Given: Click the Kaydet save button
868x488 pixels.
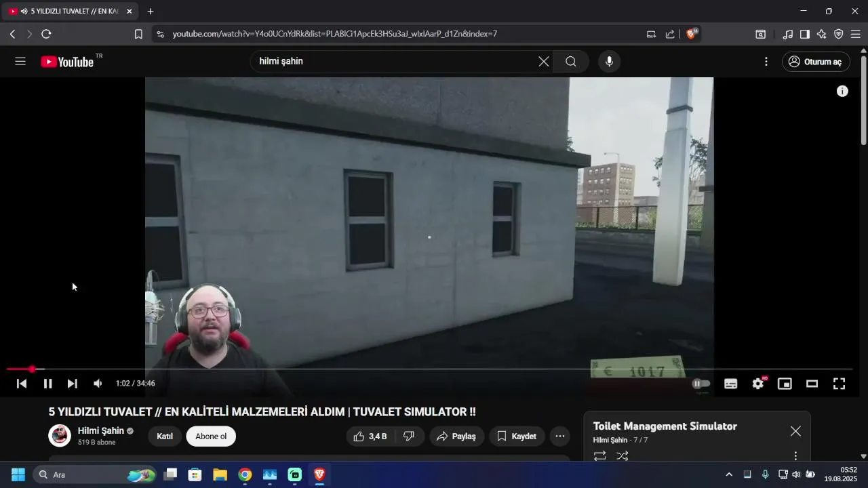Looking at the screenshot, I should point(517,436).
